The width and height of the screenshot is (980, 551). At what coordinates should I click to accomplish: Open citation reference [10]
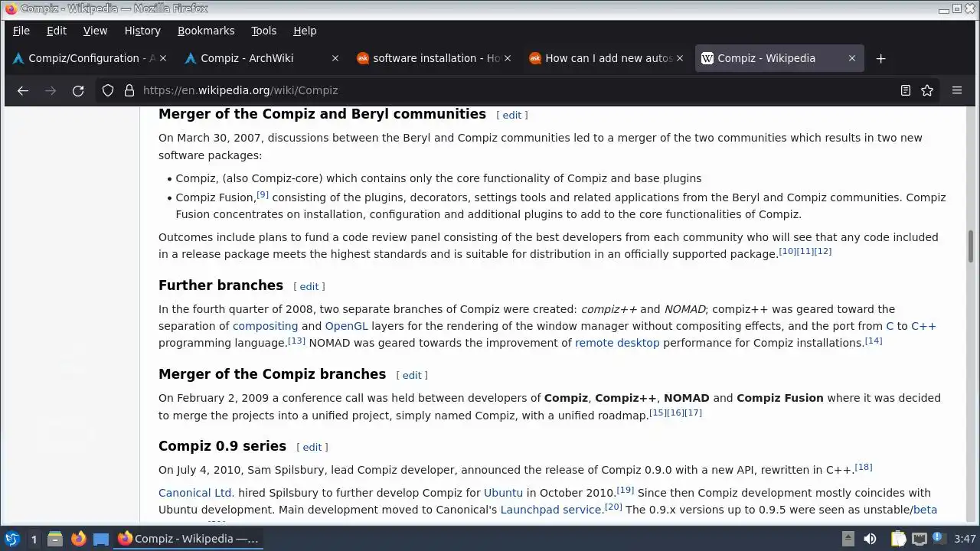tap(787, 252)
